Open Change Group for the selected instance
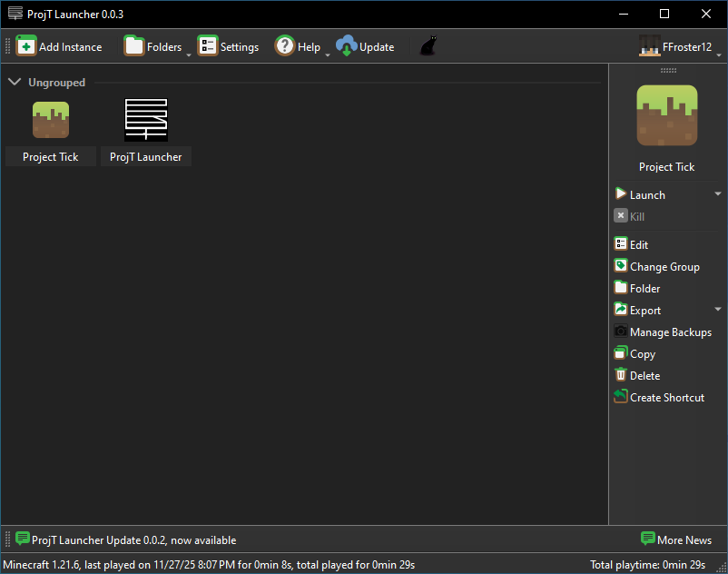This screenshot has height=574, width=728. pos(657,266)
